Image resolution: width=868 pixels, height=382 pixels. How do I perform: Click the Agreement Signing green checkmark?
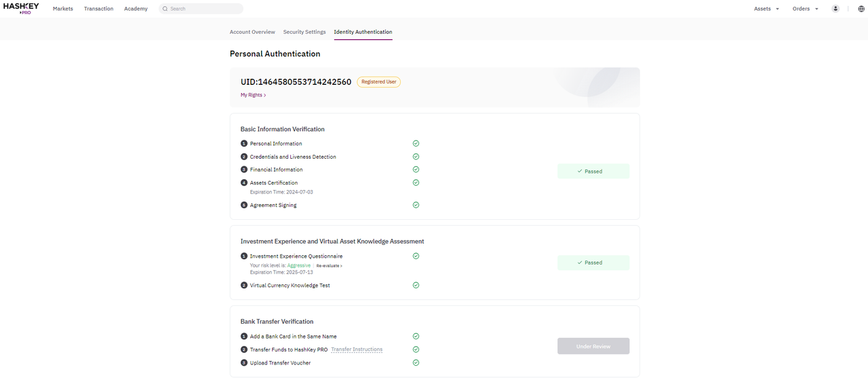point(416,205)
